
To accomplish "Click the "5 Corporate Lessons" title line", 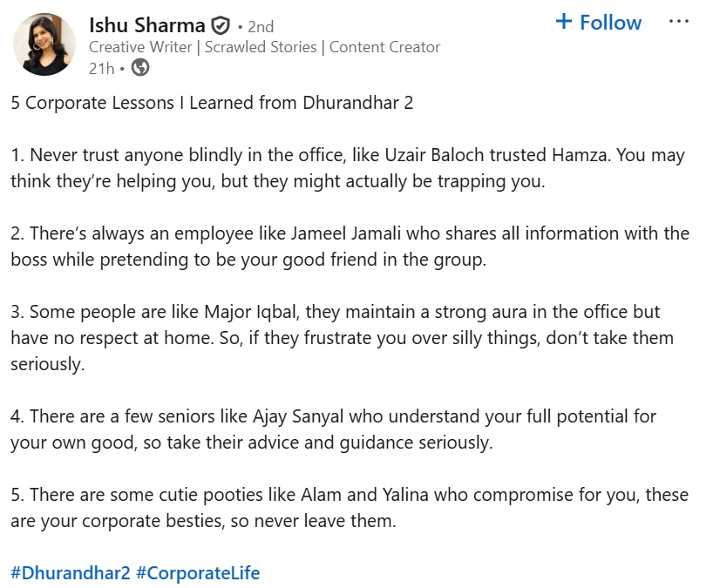I will coord(212,103).
